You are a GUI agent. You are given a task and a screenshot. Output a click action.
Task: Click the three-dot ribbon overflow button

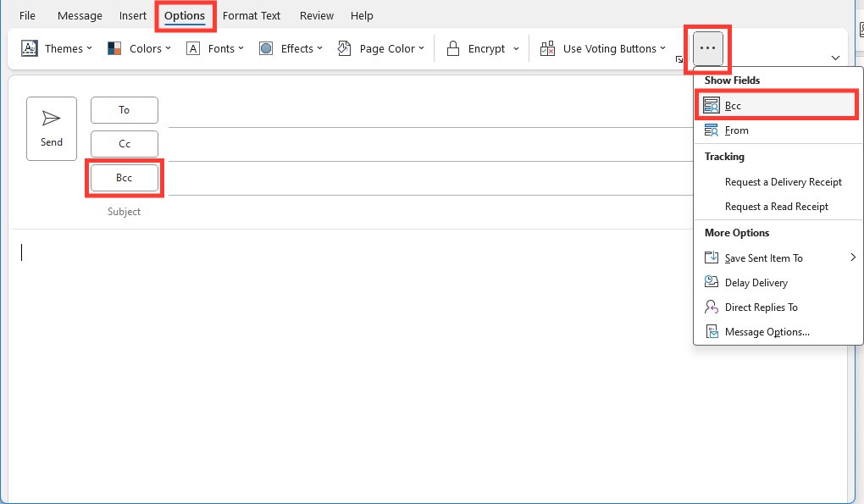pos(707,48)
